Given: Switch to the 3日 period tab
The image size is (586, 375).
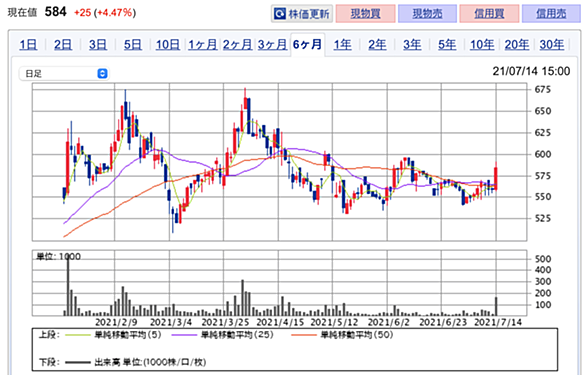Looking at the screenshot, I should pos(98,45).
